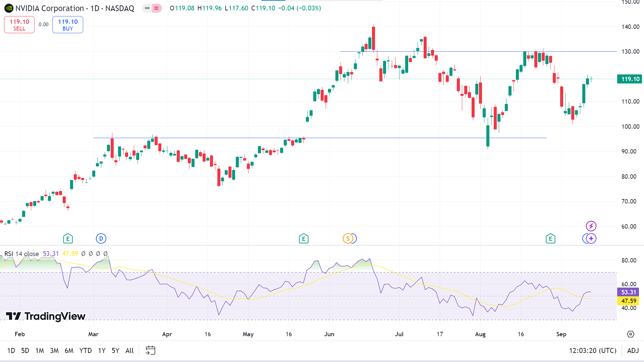Click the −0.04 (−0.03%) change value

(x=300, y=8)
